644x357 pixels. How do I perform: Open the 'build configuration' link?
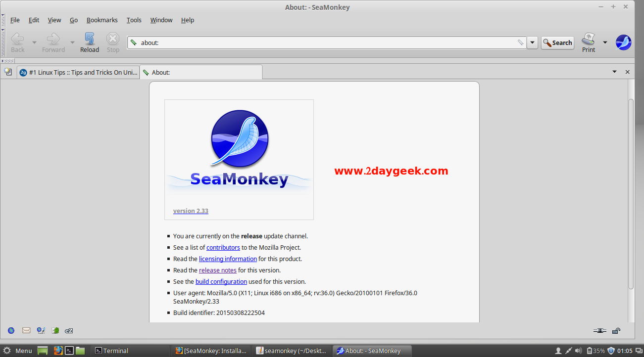click(x=221, y=281)
